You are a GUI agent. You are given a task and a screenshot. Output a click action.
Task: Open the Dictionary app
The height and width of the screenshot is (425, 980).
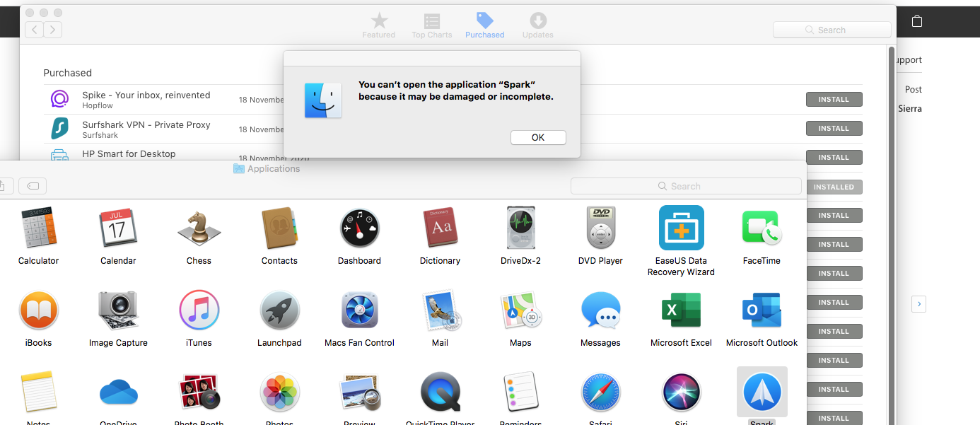440,228
